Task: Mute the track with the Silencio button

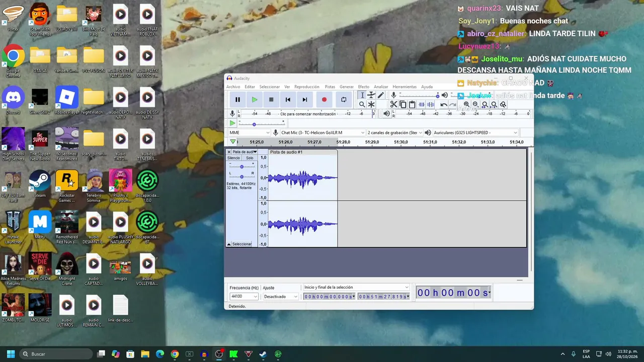Action: (x=233, y=158)
